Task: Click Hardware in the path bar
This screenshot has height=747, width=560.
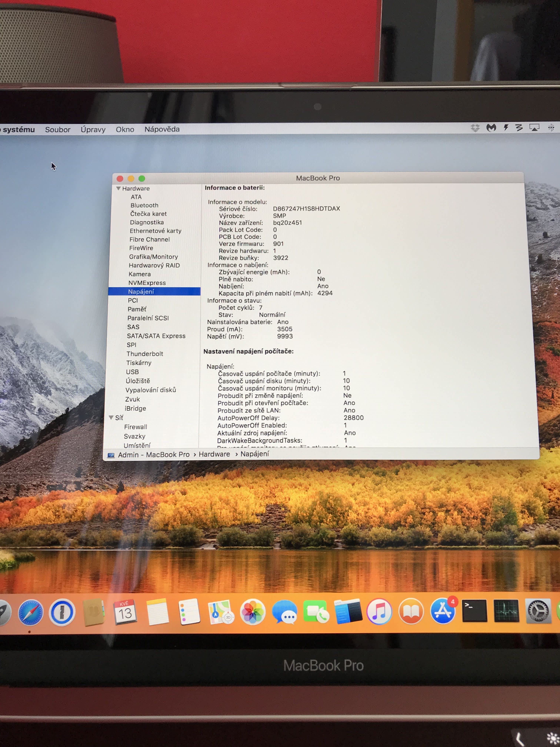Action: click(x=214, y=454)
